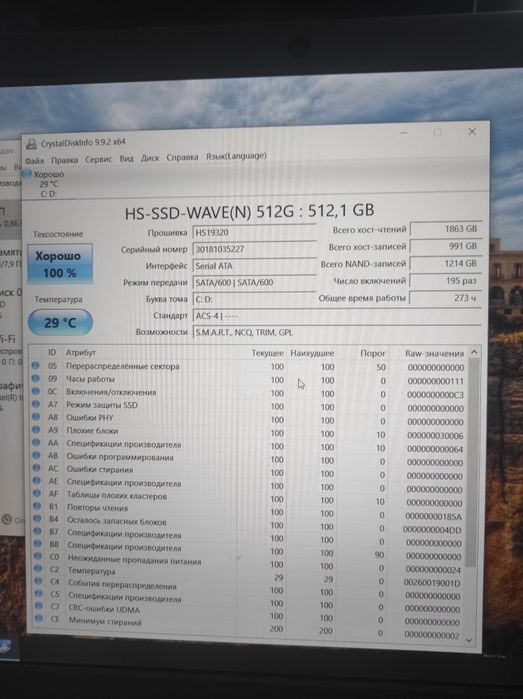Viewport: 523px width, 699px height.
Task: Click status dot for B1 Повторы чтения
Action: (37, 506)
